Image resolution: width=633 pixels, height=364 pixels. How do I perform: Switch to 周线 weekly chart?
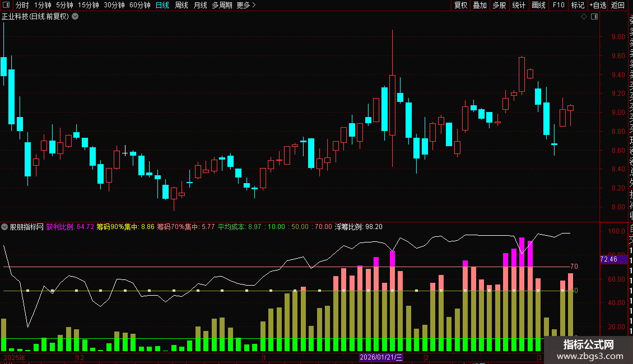coord(181,5)
